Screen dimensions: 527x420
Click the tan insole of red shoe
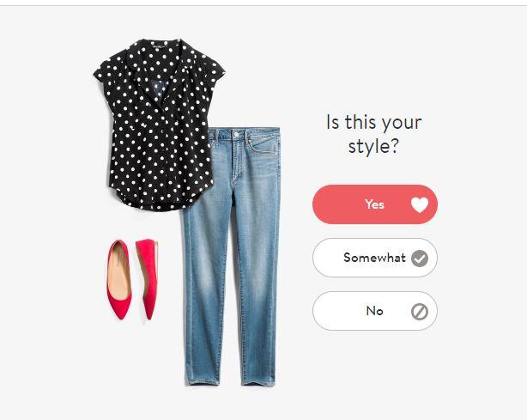tap(118, 271)
